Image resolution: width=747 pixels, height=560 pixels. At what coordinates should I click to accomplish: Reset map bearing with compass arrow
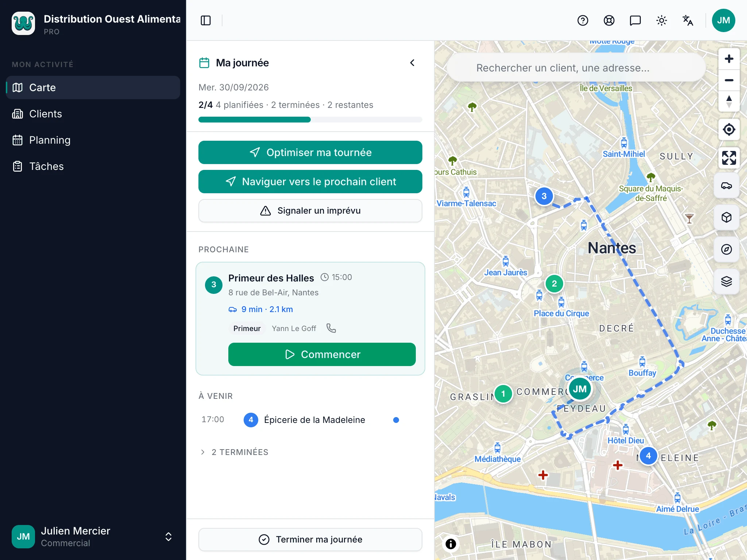pos(729,101)
